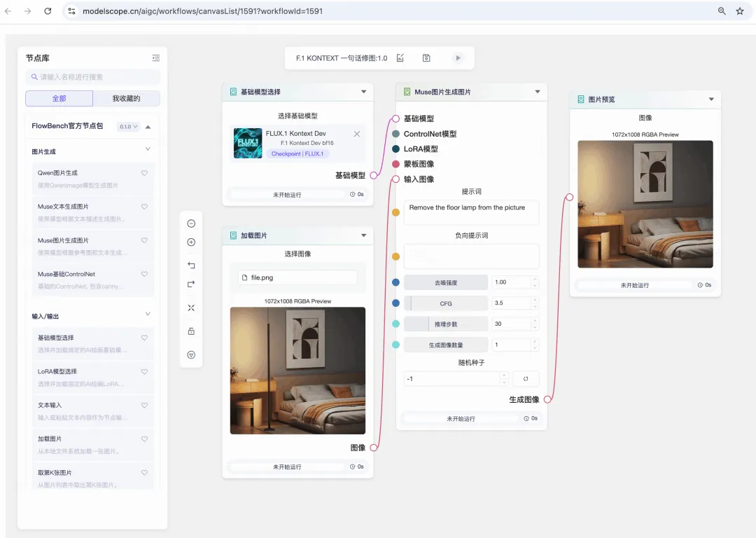Favorite the 加载图片 library node
The height and width of the screenshot is (538, 756).
click(x=144, y=439)
